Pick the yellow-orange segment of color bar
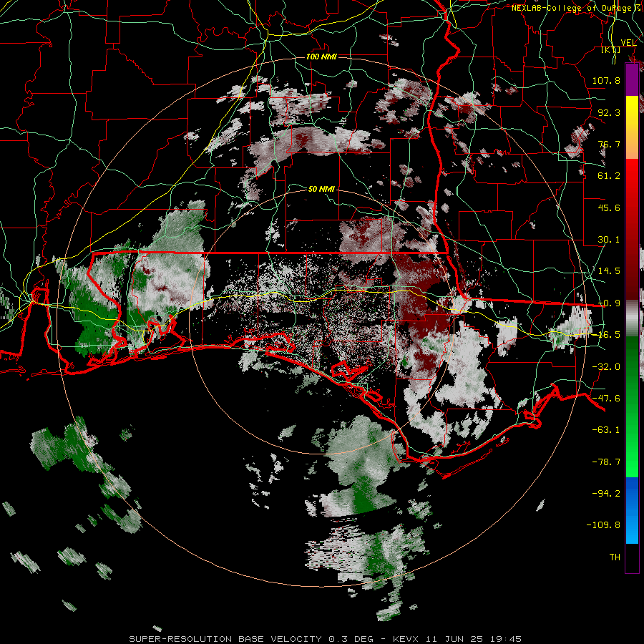This screenshot has width=644, height=644. (x=632, y=127)
